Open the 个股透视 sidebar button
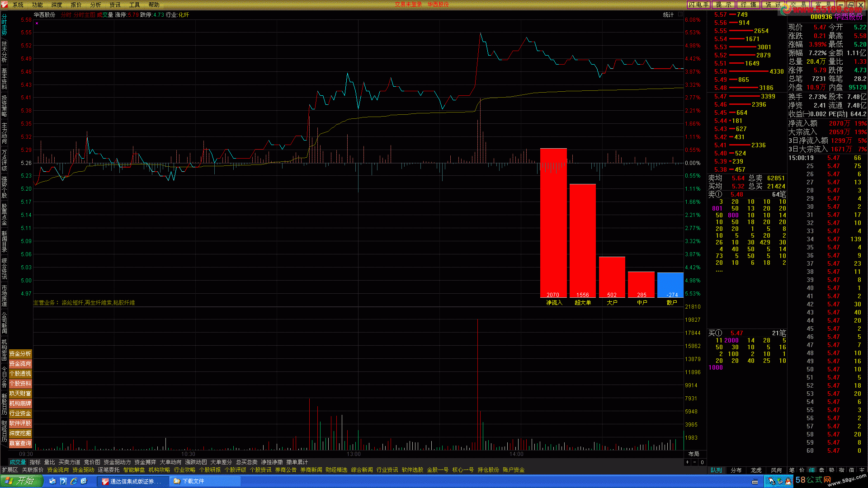The width and height of the screenshot is (868, 488). pyautogui.click(x=20, y=374)
